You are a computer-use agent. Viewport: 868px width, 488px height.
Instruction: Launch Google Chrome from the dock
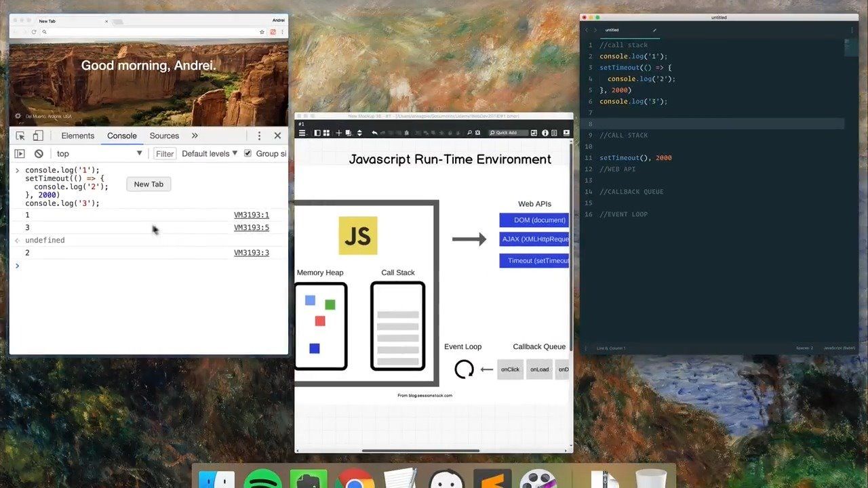tap(354, 479)
